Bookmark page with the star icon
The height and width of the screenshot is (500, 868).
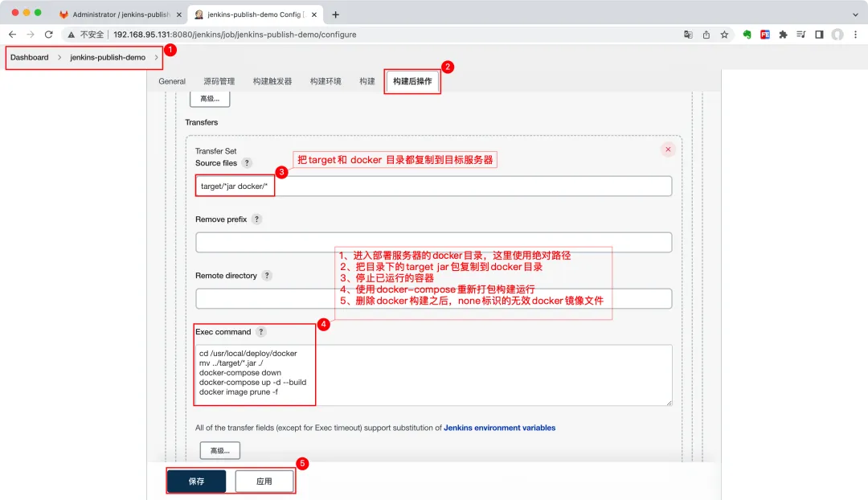click(724, 35)
